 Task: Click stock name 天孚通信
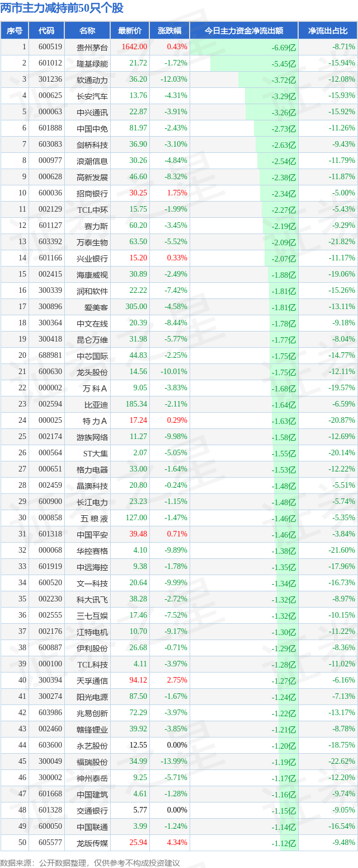click(92, 680)
